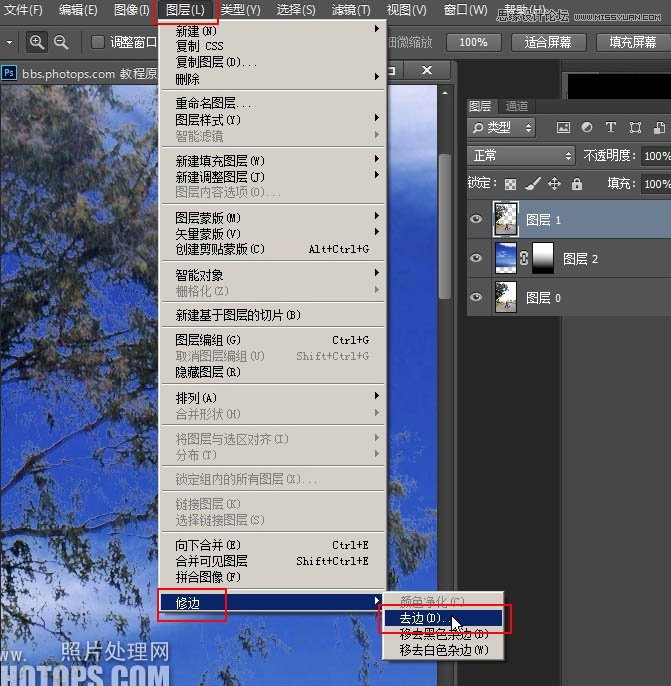Click the document vertical scrollbar thumb
The width and height of the screenshot is (671, 686).
click(x=445, y=226)
